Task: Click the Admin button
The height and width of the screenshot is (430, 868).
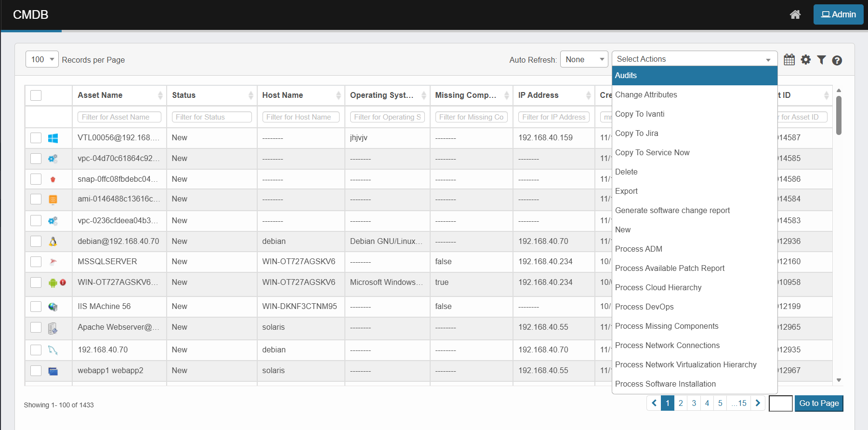Action: [x=838, y=14]
